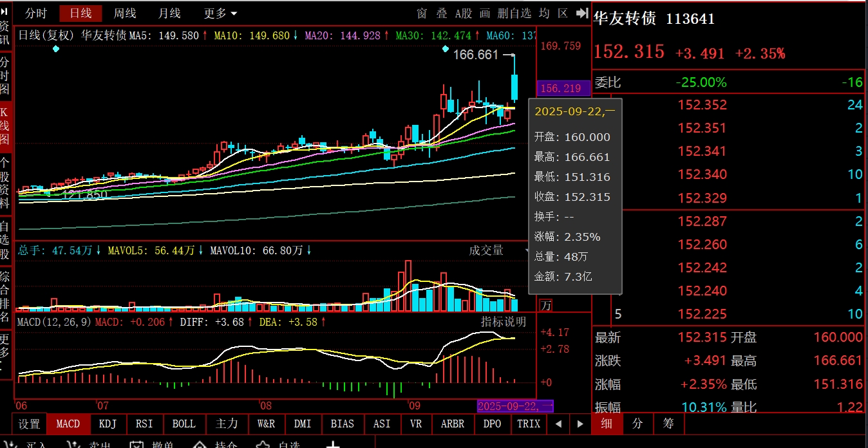Open 分时图 in left sidebar
Viewport: 868px width, 448px height.
tap(5, 75)
